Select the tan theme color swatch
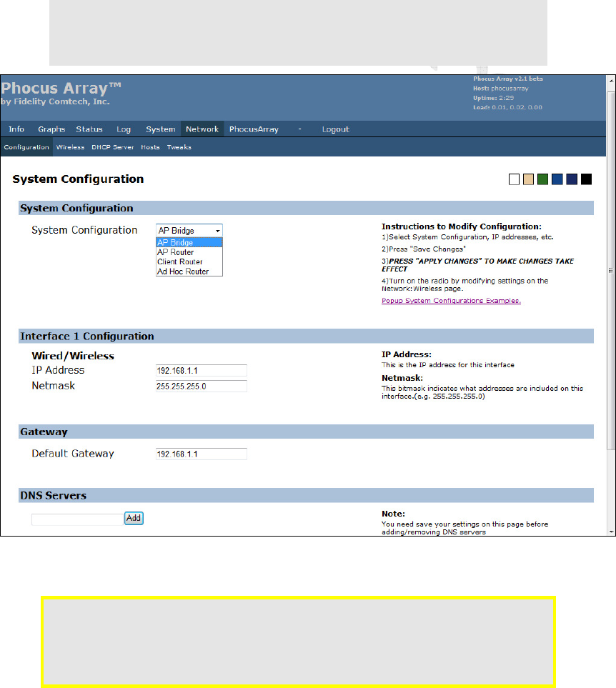 click(528, 179)
